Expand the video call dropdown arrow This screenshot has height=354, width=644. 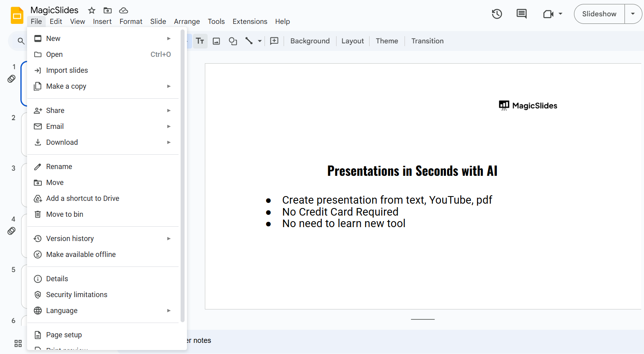tap(560, 14)
